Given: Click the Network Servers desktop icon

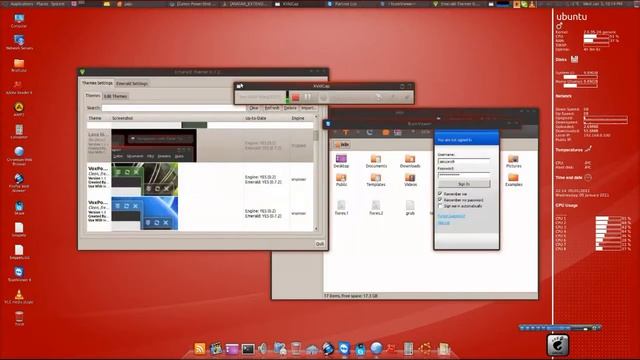Looking at the screenshot, I should click(19, 42).
